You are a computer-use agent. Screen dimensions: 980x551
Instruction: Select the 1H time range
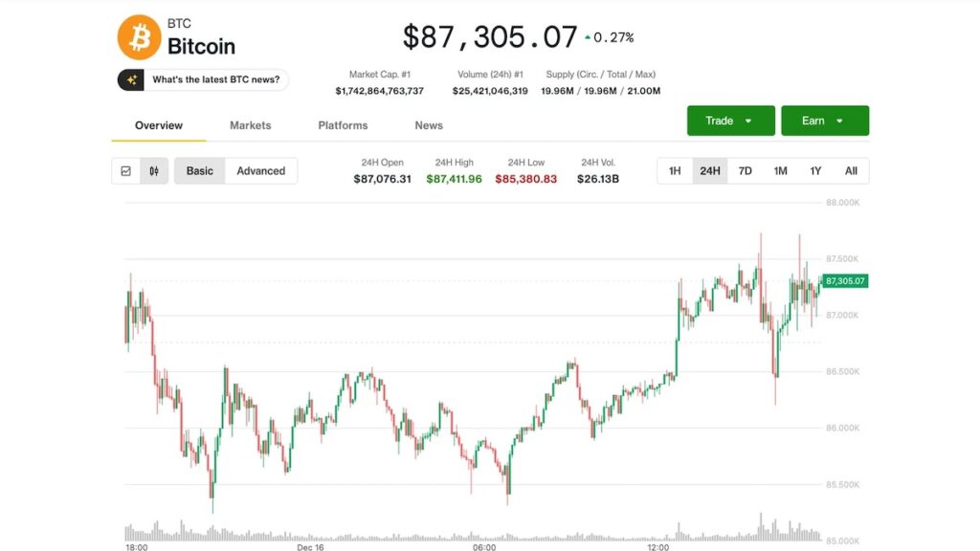[x=675, y=171]
